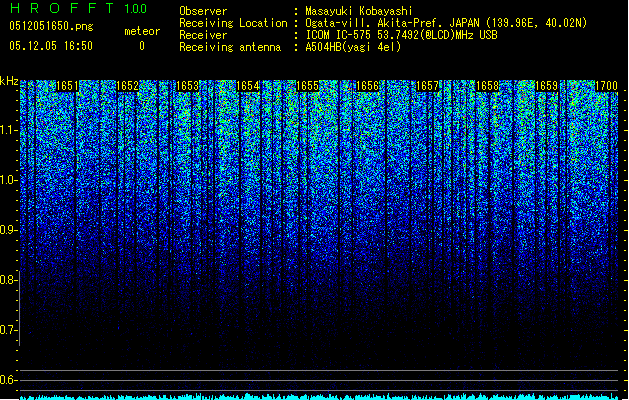Click the 1.1 frequency axis label
The height and width of the screenshot is (400, 629).
(9, 130)
